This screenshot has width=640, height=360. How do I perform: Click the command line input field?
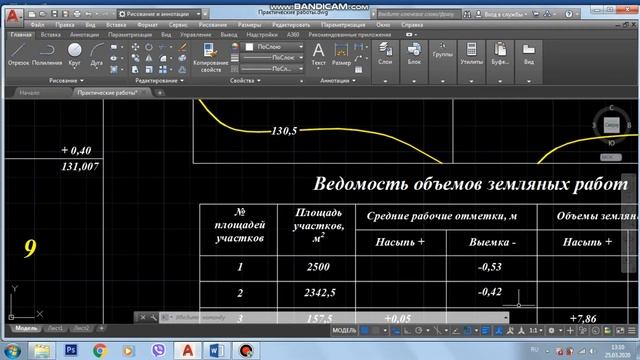tap(333, 317)
